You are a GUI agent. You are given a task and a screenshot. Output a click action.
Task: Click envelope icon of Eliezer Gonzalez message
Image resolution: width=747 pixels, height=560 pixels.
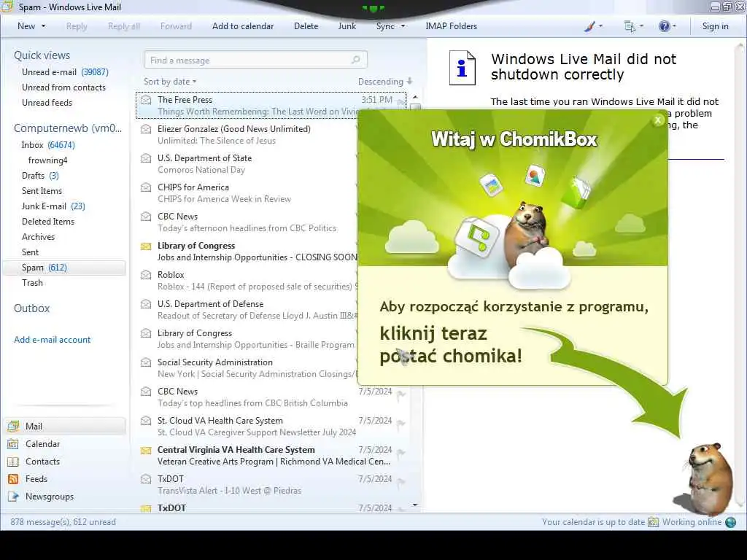146,129
